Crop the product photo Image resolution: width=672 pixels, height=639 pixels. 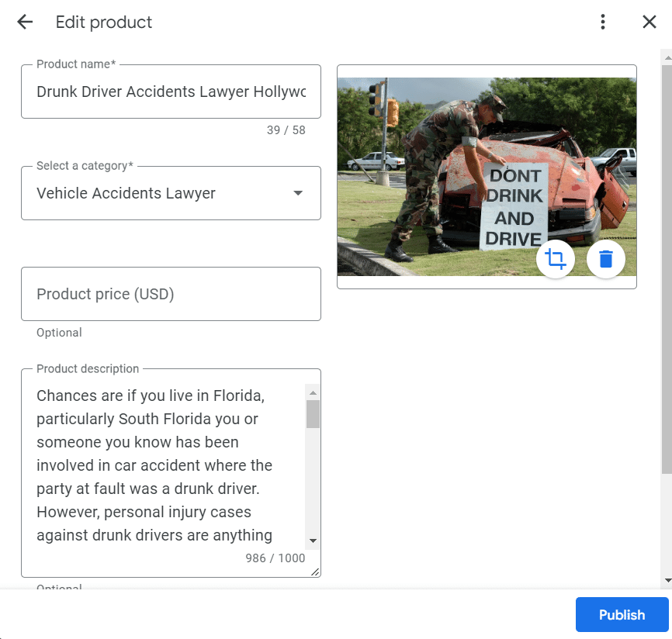click(x=556, y=258)
